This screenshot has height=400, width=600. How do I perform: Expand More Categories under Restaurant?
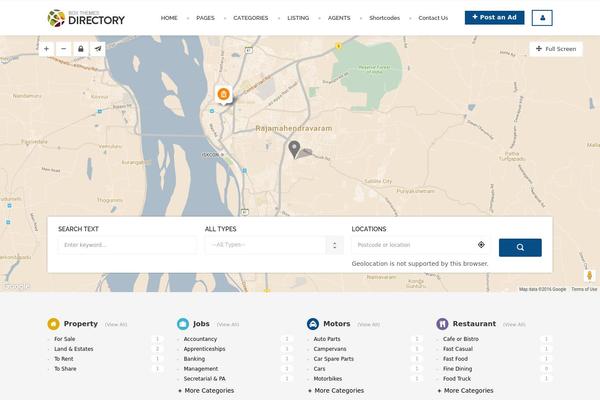pos(465,390)
